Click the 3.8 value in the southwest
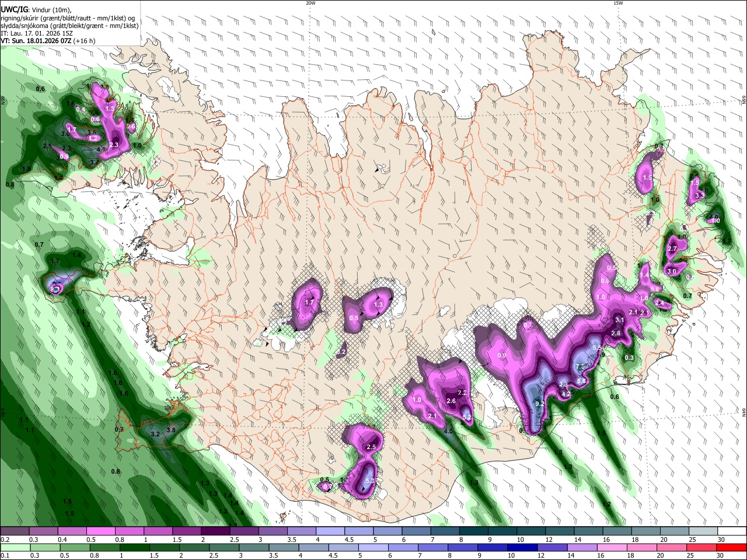This screenshot has width=747, height=560. pyautogui.click(x=171, y=430)
